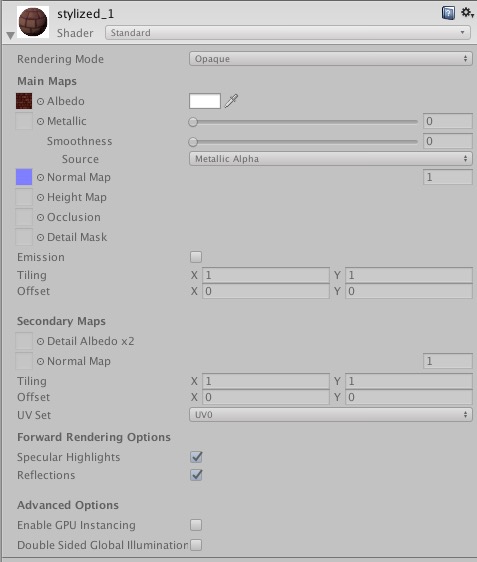Viewport: 477px width, 562px height.
Task: Open the secondary Normal Map picker circle
Action: 40,361
